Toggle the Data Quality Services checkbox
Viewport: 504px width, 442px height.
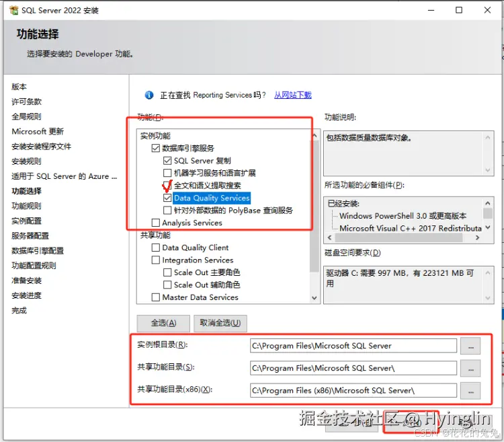[x=167, y=198]
